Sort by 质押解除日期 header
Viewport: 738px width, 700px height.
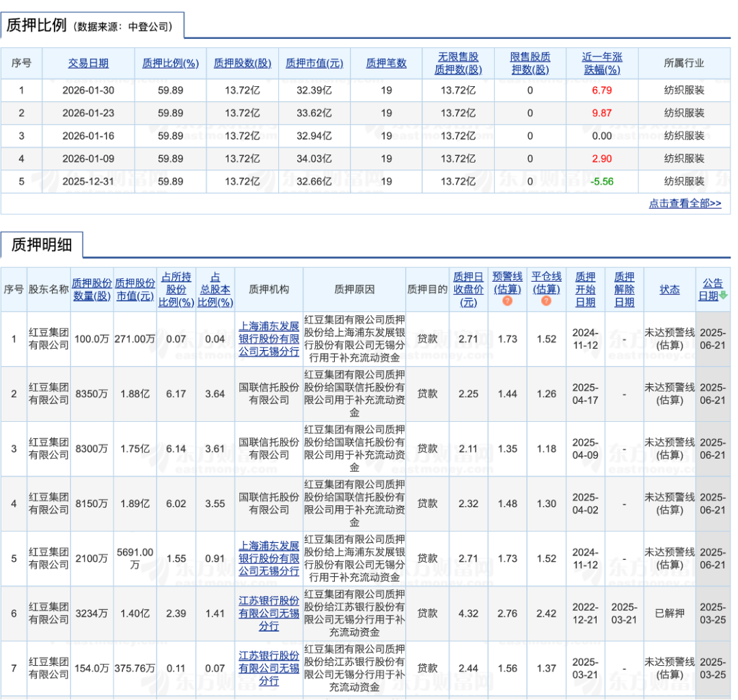[x=624, y=289]
